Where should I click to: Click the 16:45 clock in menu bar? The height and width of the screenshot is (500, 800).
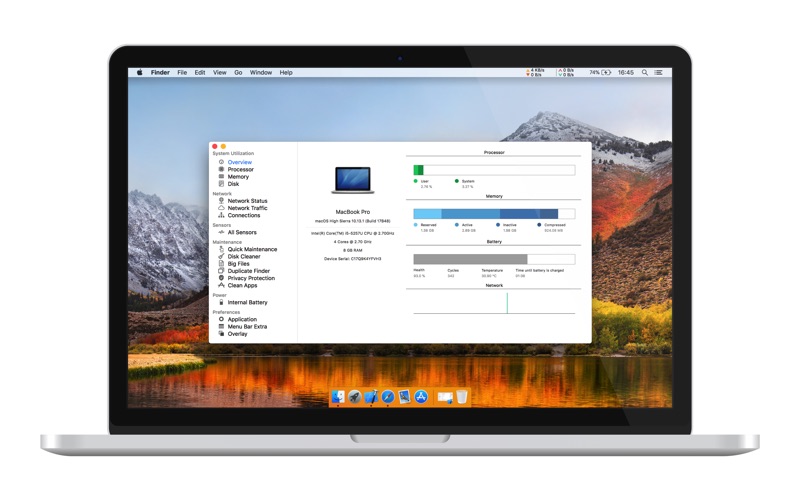click(x=626, y=72)
